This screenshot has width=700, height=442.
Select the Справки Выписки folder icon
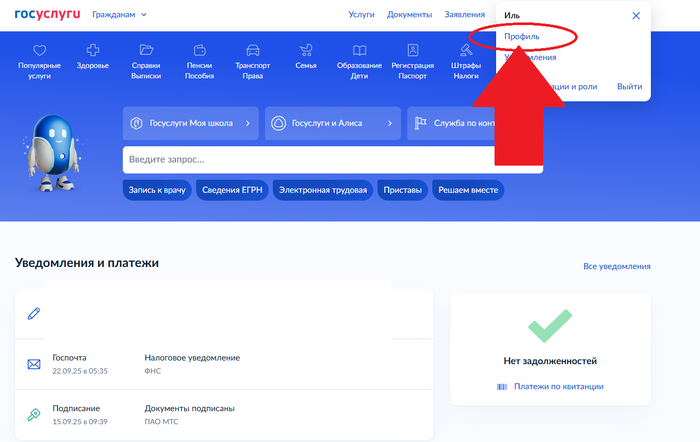coord(146,50)
